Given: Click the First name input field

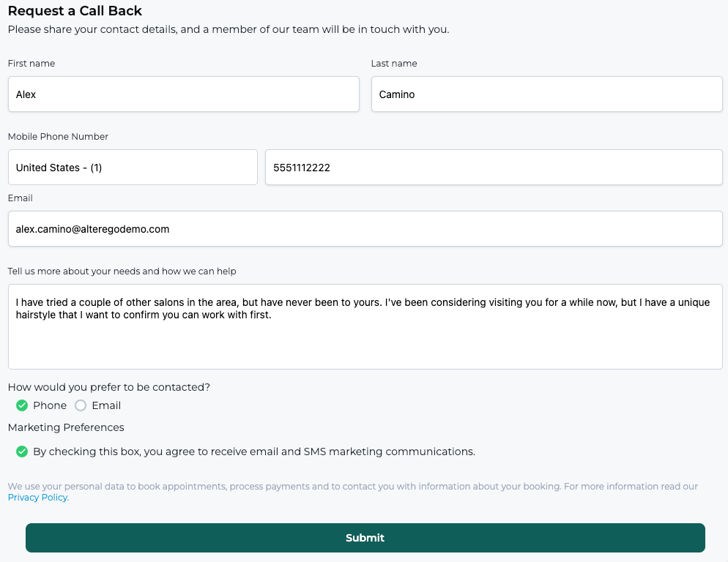Looking at the screenshot, I should coord(183,94).
